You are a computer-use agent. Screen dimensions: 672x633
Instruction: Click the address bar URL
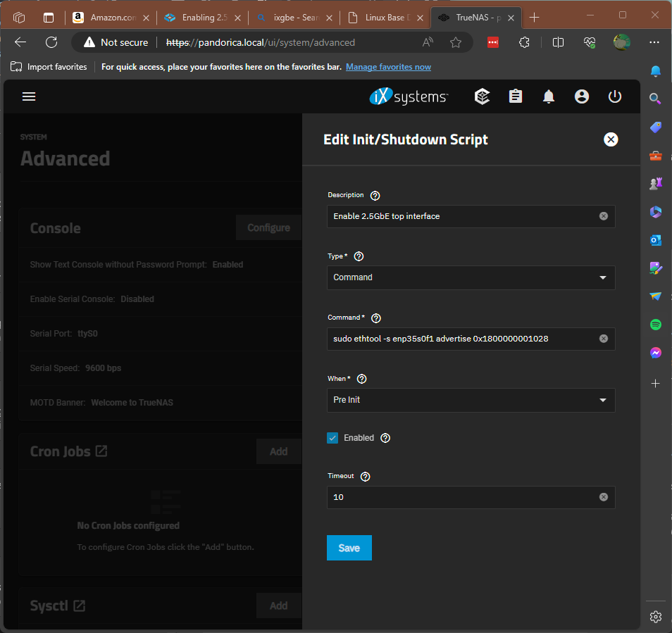click(x=261, y=42)
